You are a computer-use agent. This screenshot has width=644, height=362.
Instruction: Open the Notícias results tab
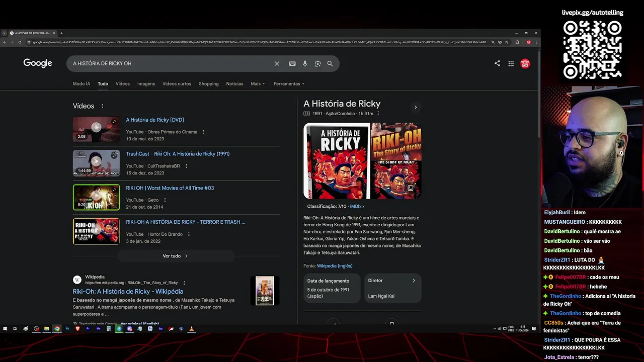coord(234,84)
